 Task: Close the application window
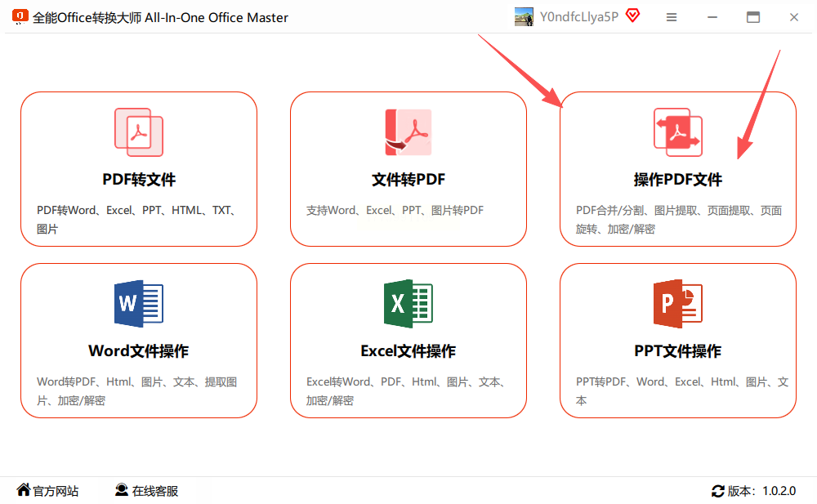(x=793, y=17)
